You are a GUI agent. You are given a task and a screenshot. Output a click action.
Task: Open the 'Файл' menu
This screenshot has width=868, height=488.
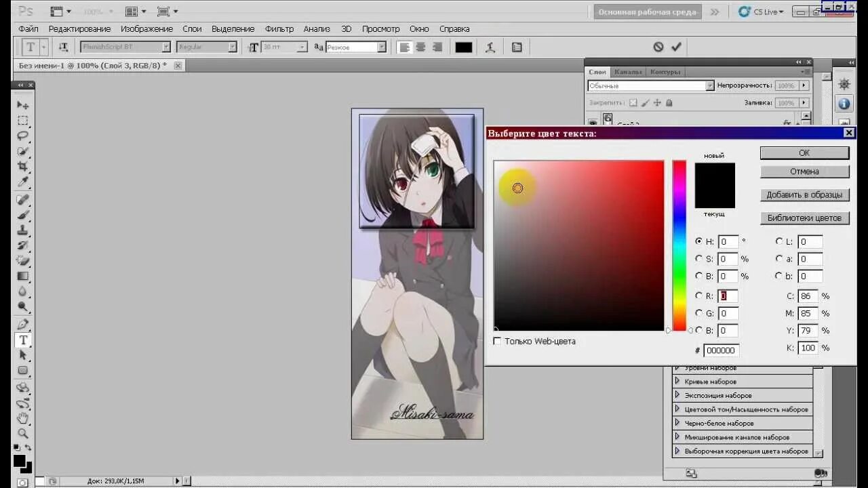tap(28, 29)
